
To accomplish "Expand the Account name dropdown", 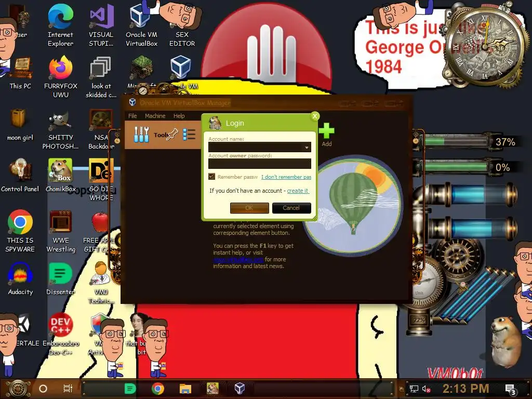I will [307, 147].
